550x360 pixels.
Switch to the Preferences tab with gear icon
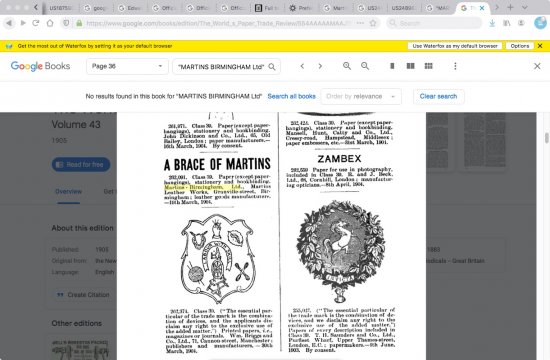303,8
